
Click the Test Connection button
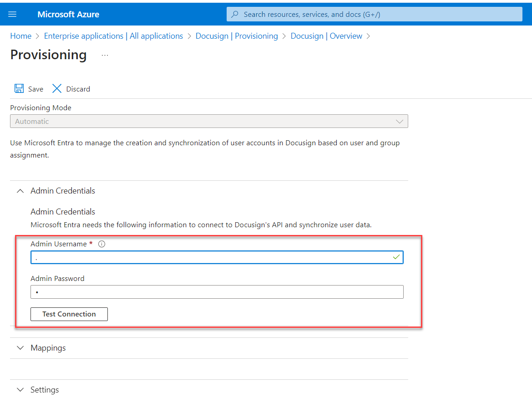[x=69, y=314]
